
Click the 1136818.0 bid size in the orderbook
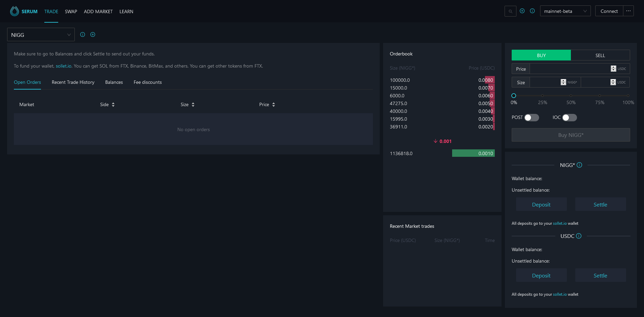point(401,153)
